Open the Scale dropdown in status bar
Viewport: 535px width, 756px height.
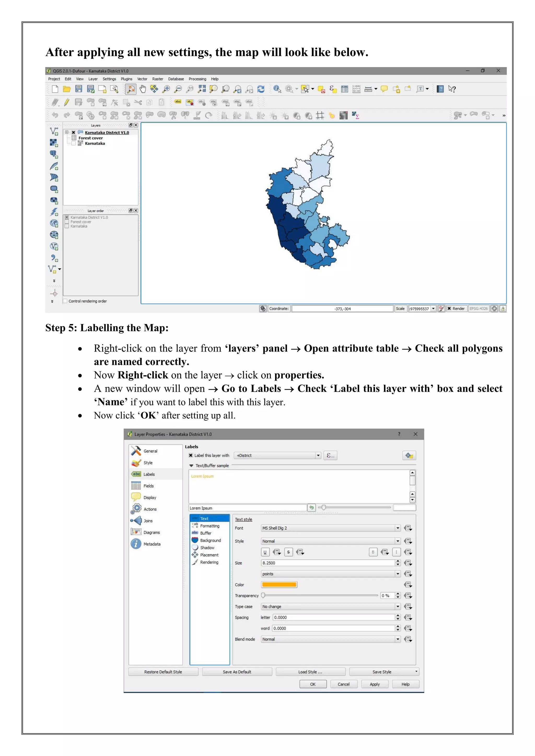434,309
